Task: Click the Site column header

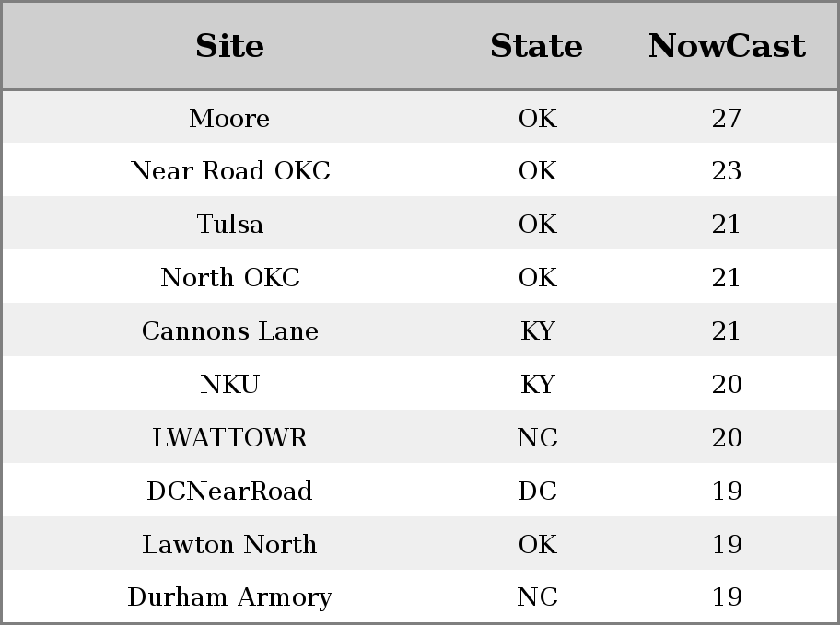Action: (x=229, y=46)
